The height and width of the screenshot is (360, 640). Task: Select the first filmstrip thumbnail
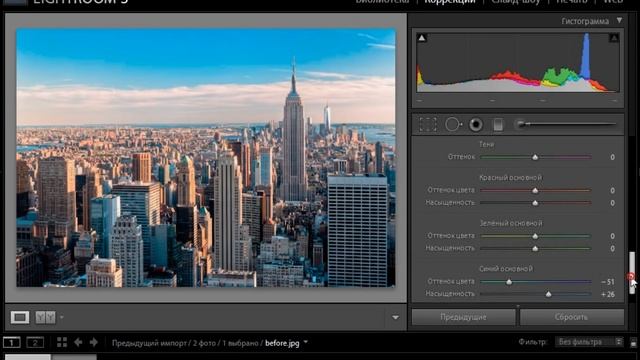[x=27, y=357]
